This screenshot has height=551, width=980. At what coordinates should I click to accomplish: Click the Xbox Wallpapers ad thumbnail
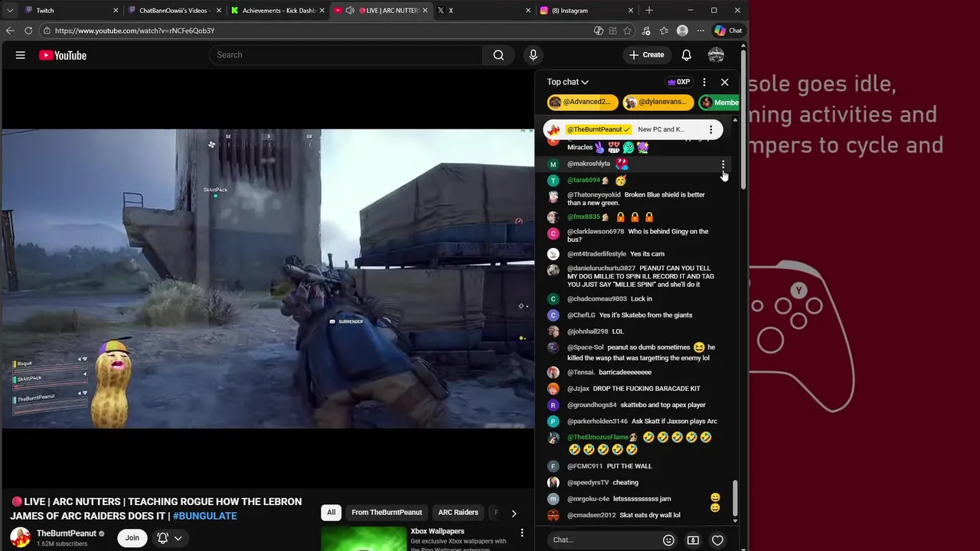click(x=364, y=539)
